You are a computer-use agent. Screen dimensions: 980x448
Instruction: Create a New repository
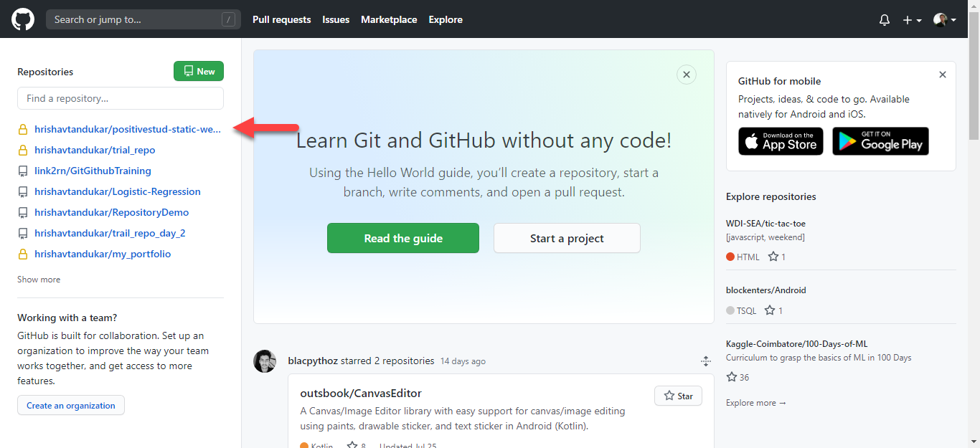click(199, 71)
